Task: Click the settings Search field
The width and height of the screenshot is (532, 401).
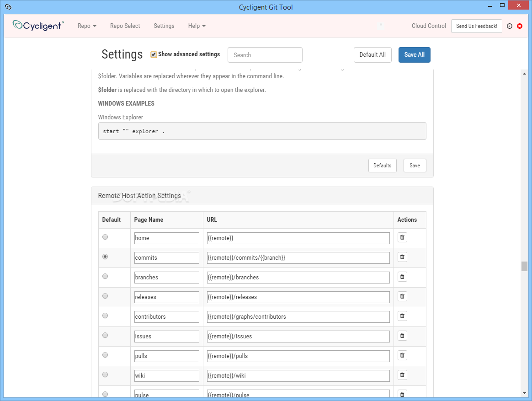Action: (265, 55)
